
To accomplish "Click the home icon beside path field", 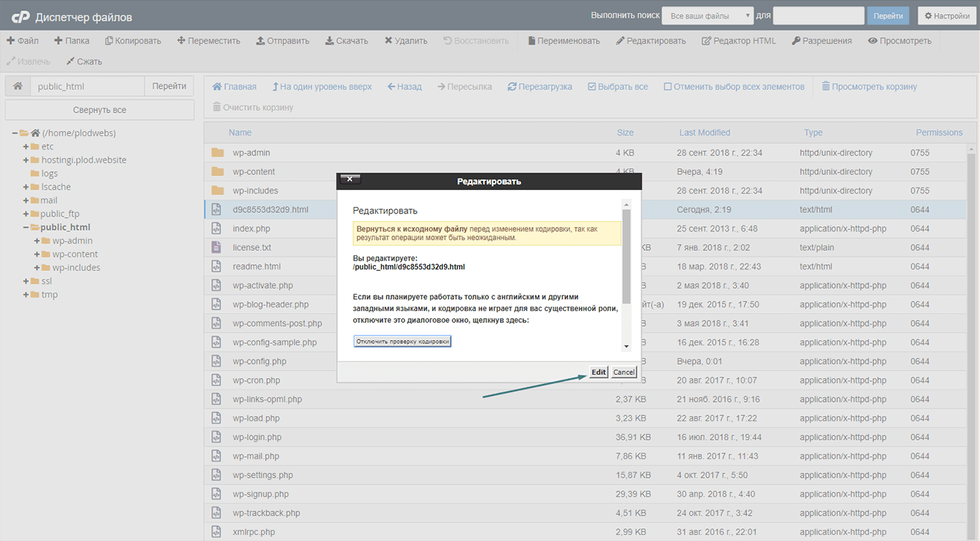I will pos(18,86).
